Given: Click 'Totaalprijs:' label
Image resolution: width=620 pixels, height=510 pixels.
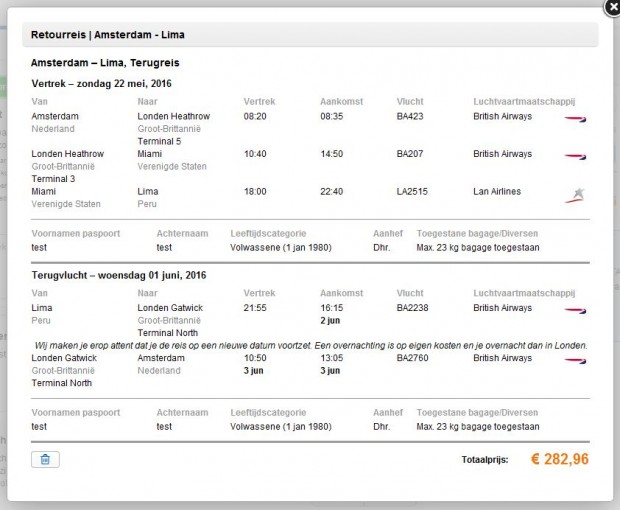Looking at the screenshot, I should pyautogui.click(x=485, y=460).
